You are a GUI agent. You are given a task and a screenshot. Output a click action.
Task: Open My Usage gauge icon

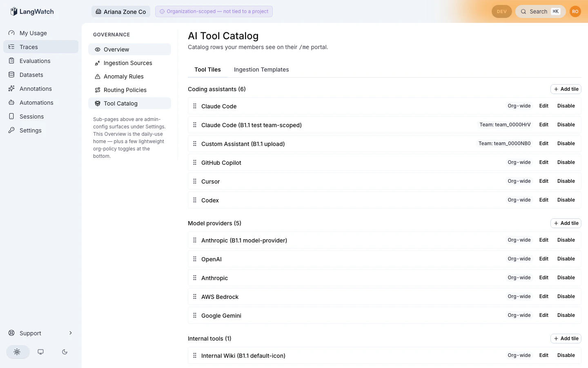(11, 33)
